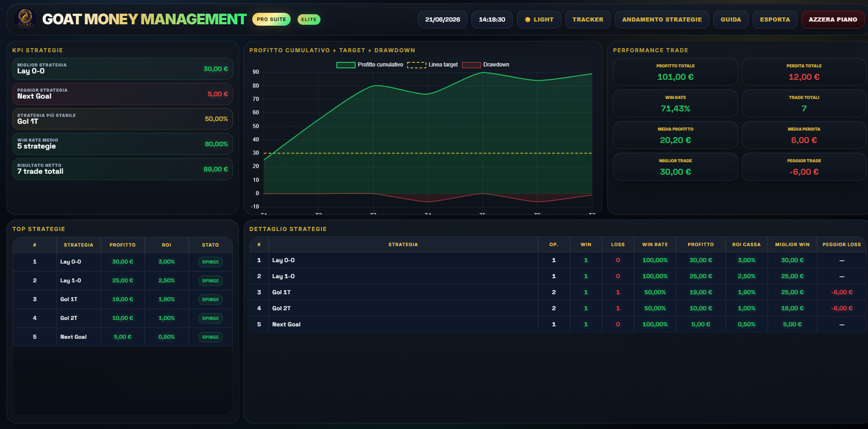The height and width of the screenshot is (429, 868).
Task: Sort Top Strategie by ROI header
Action: click(167, 245)
